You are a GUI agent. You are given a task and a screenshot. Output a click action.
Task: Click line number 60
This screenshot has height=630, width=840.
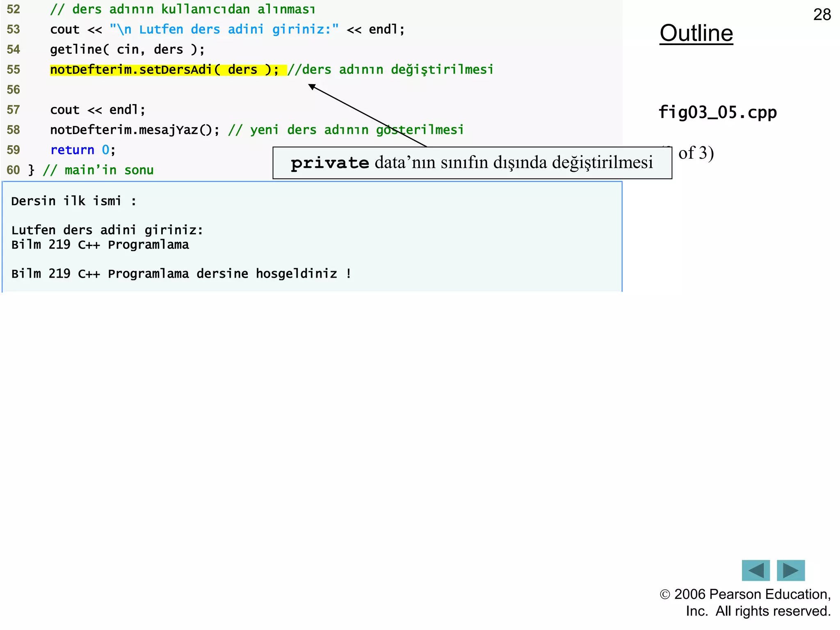point(13,170)
